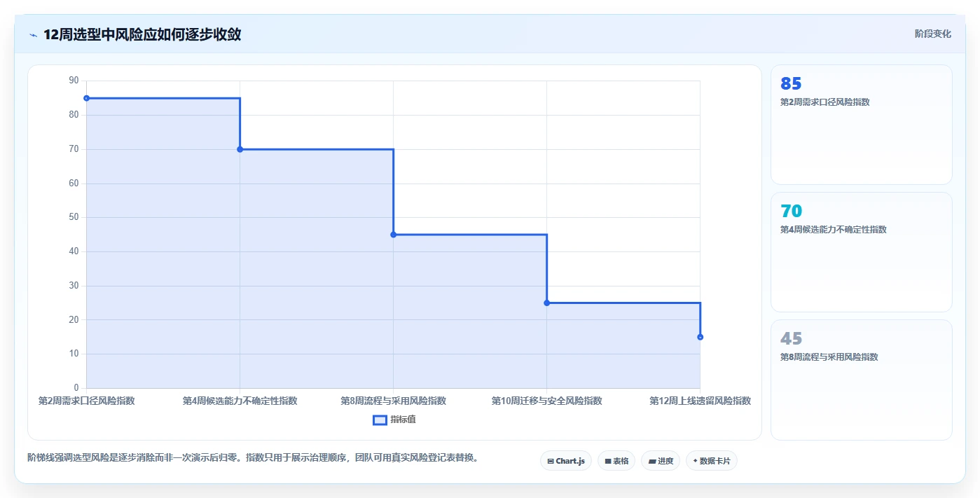980x498 pixels.
Task: Click x-axis label 第10周迁移与安全风险指数
Action: tap(547, 401)
